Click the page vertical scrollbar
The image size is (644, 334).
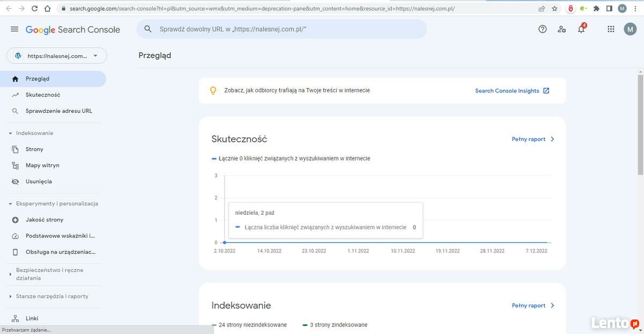point(640,125)
